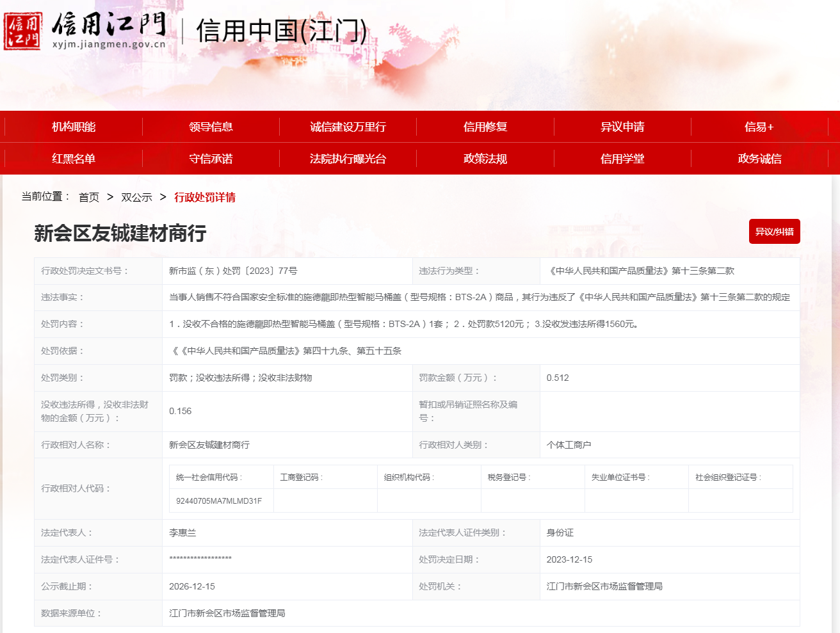Click the 双公示 breadcrumb link
Screen dimensions: 840x633
coord(136,197)
